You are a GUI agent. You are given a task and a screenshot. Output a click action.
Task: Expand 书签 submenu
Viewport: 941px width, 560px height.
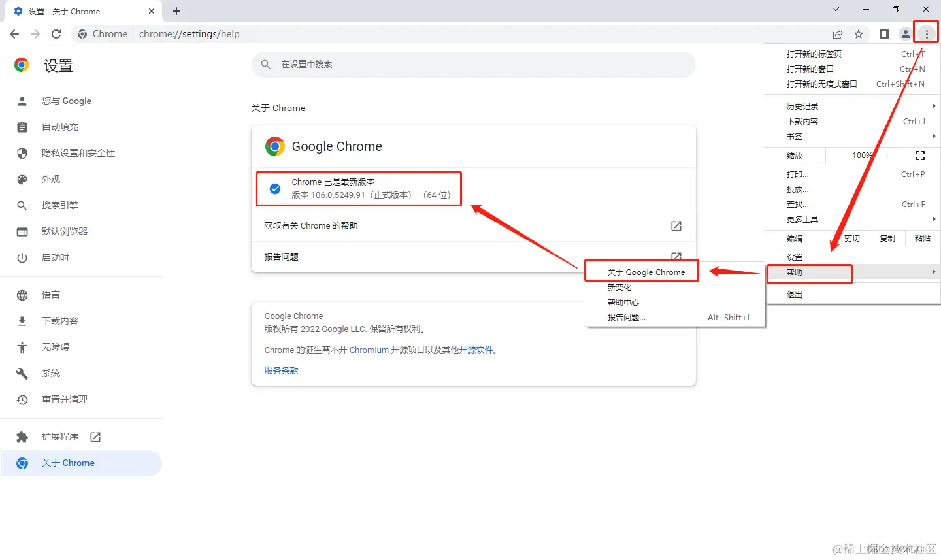tap(852, 136)
